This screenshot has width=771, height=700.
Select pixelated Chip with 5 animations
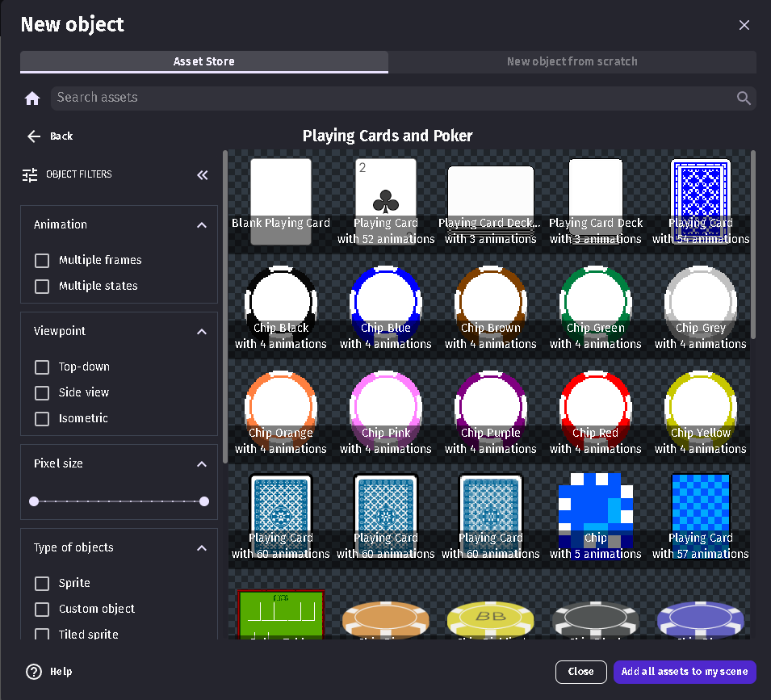(x=596, y=516)
